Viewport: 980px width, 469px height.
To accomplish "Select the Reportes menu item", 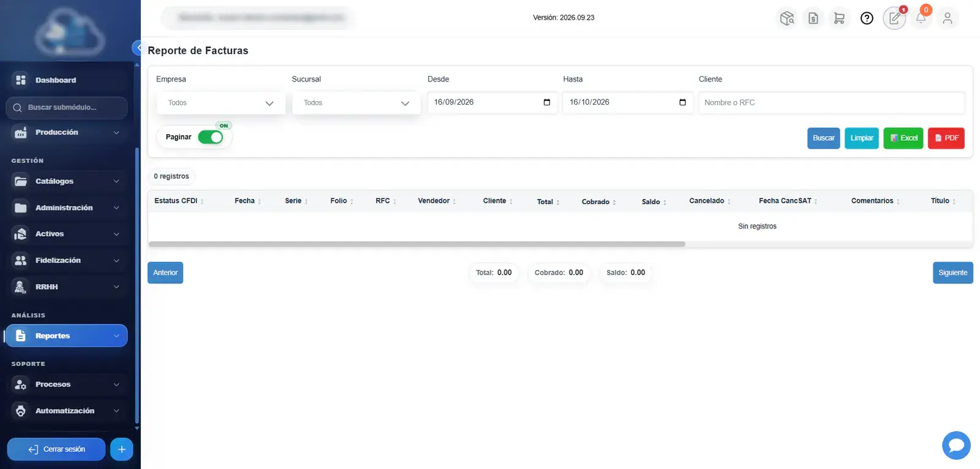I will (x=67, y=336).
